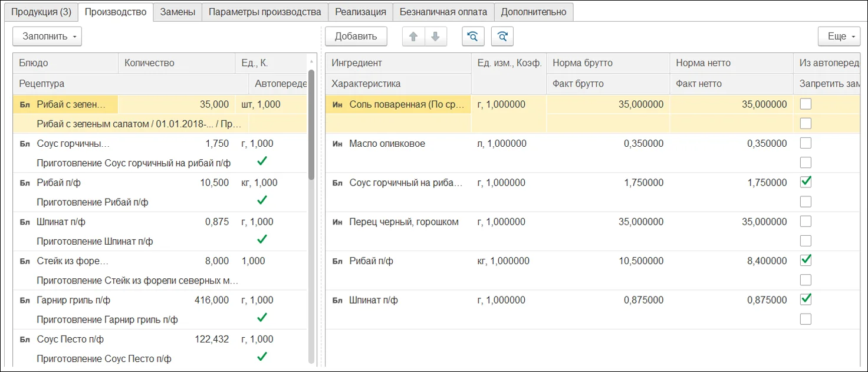Open the Безналичная оплата tab
868x372 pixels.
coord(443,12)
